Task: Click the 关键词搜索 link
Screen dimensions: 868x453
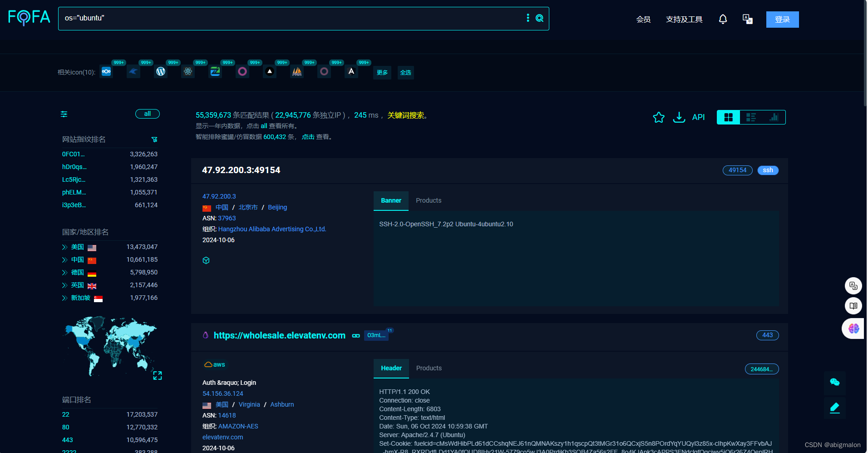Action: (x=405, y=115)
